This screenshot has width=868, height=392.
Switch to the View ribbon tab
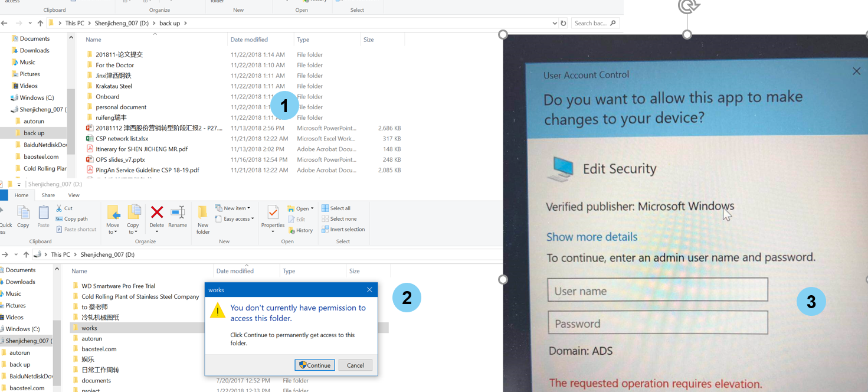coord(74,195)
